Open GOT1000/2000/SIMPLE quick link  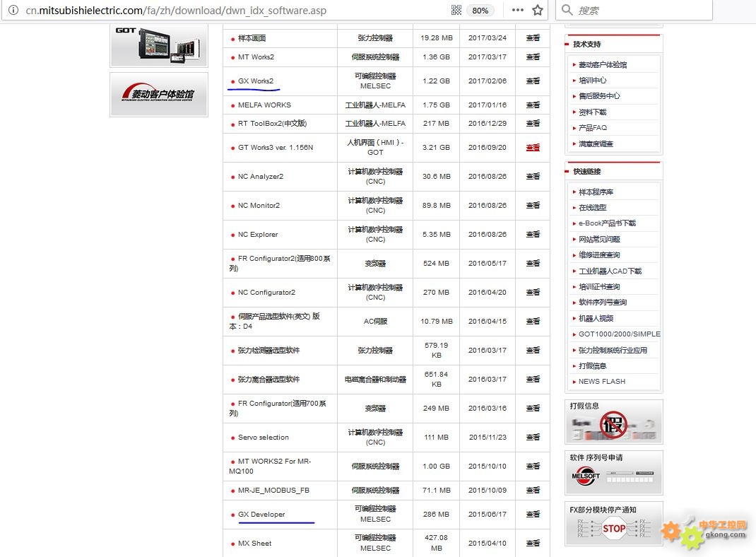coord(620,334)
